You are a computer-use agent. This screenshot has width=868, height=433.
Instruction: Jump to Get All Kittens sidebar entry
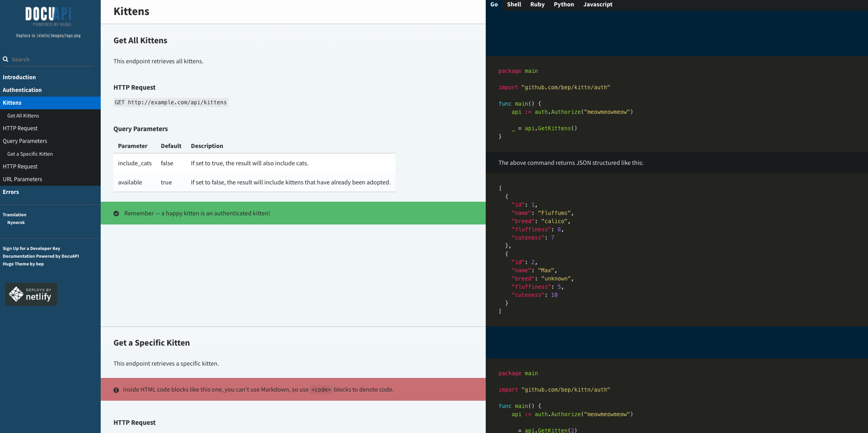[50, 116]
